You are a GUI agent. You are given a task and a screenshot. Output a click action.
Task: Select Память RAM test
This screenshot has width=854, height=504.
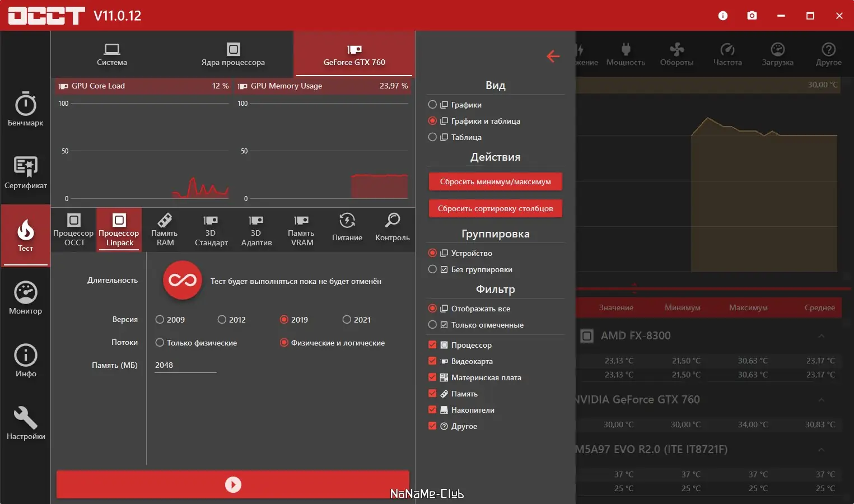pos(165,230)
